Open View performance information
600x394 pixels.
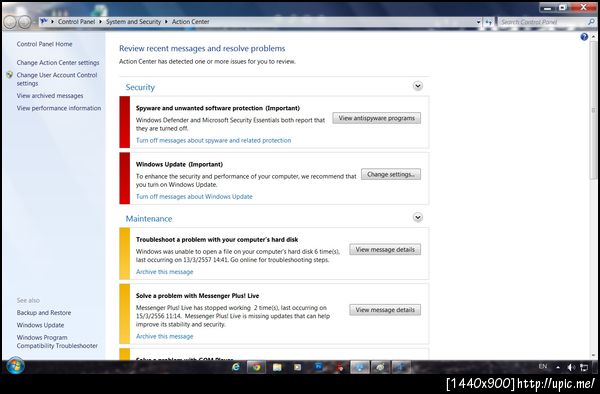[59, 108]
